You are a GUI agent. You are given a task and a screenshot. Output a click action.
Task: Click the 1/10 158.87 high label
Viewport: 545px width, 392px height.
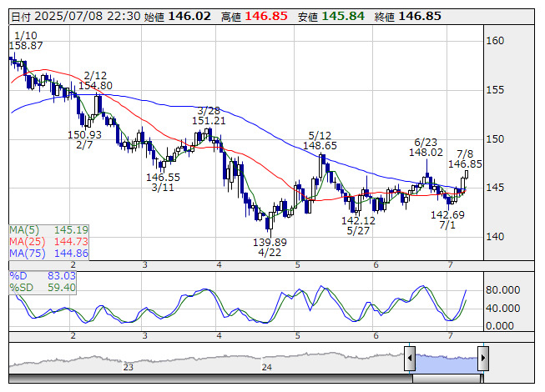click(26, 40)
